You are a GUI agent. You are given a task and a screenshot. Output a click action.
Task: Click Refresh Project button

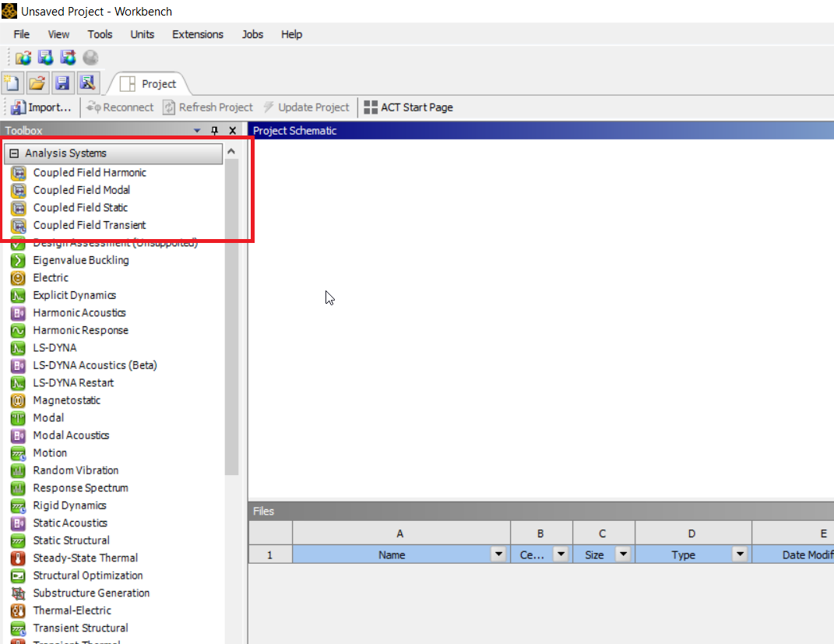point(208,107)
